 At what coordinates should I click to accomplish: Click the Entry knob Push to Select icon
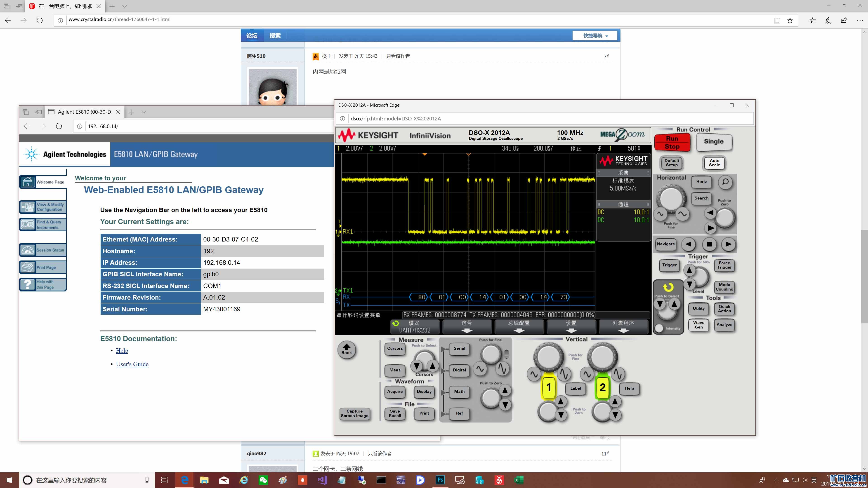click(x=668, y=287)
